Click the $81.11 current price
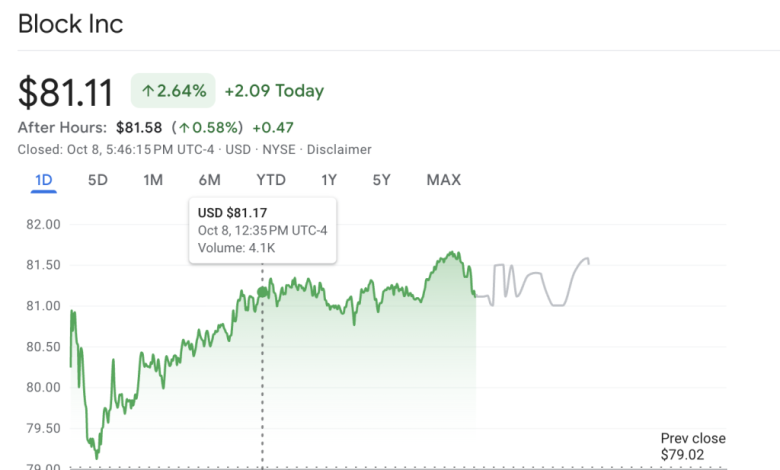The image size is (780, 470). pyautogui.click(x=66, y=91)
